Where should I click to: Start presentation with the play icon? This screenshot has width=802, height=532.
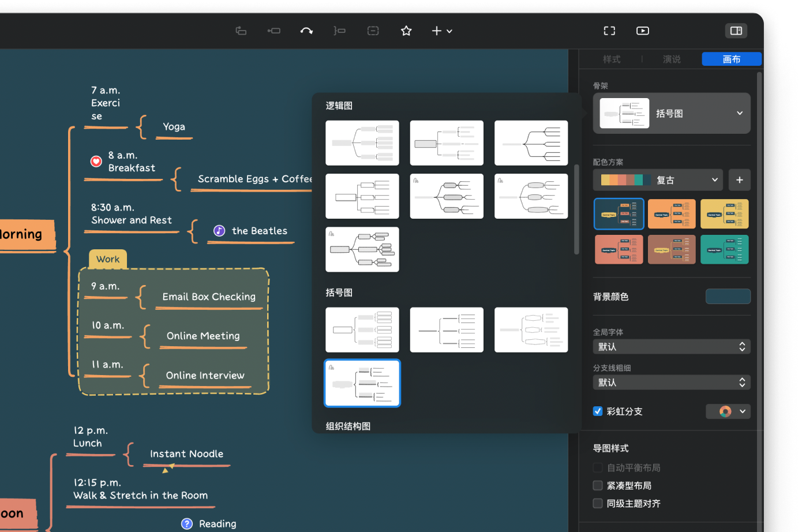click(642, 31)
